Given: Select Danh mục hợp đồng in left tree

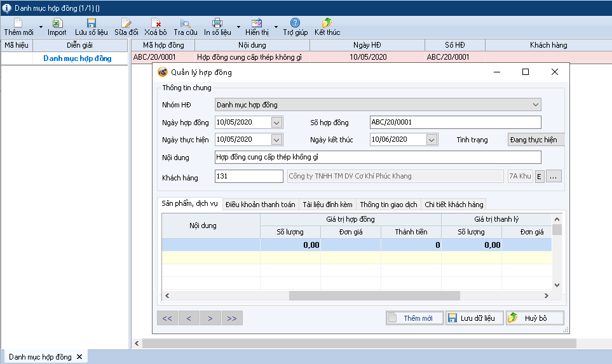Looking at the screenshot, I should click(78, 58).
